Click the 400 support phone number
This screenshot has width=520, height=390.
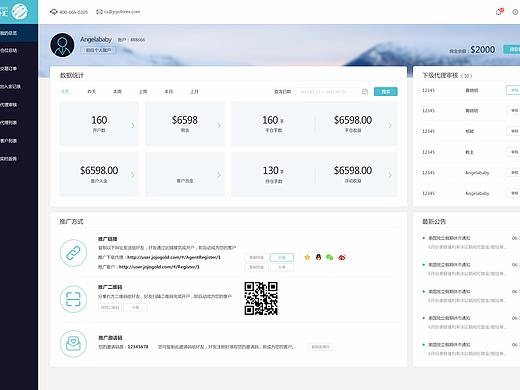click(x=74, y=12)
